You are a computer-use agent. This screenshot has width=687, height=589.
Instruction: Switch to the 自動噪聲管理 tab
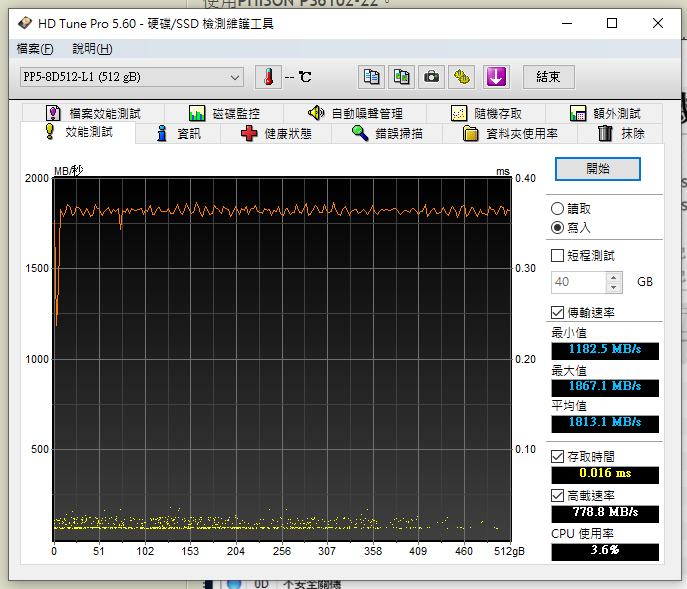355,114
